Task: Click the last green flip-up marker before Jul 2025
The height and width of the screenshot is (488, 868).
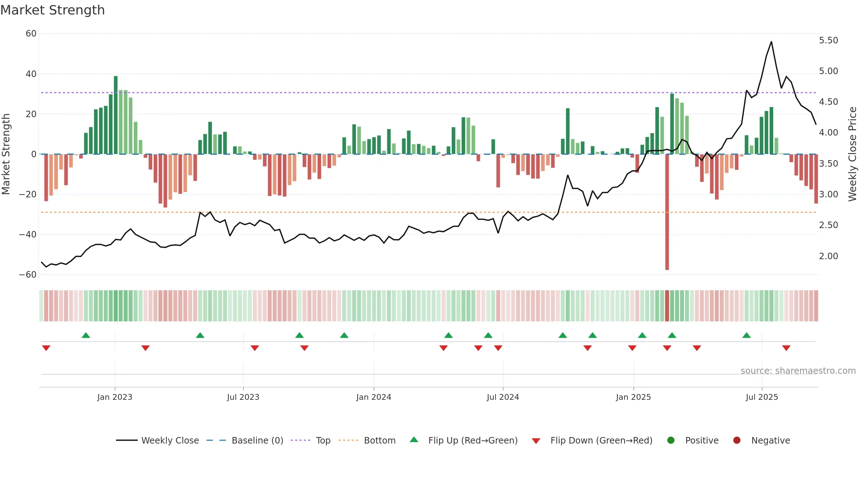Action: tap(746, 335)
